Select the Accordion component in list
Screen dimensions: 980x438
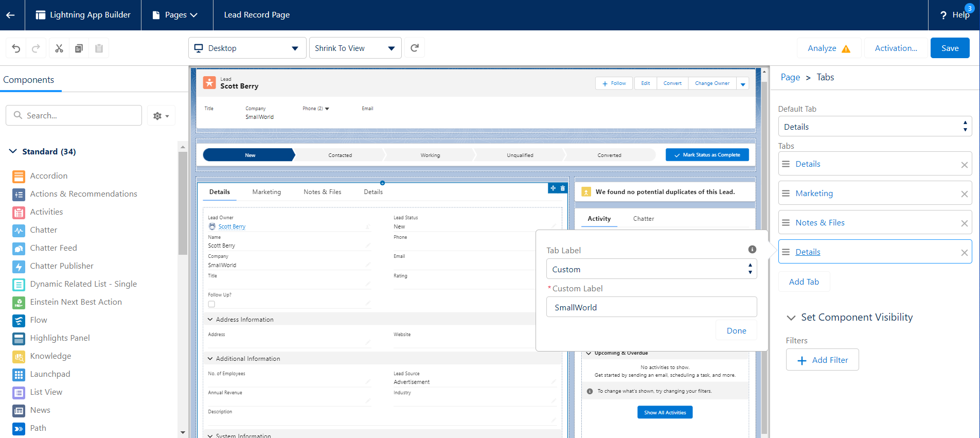[x=49, y=176]
